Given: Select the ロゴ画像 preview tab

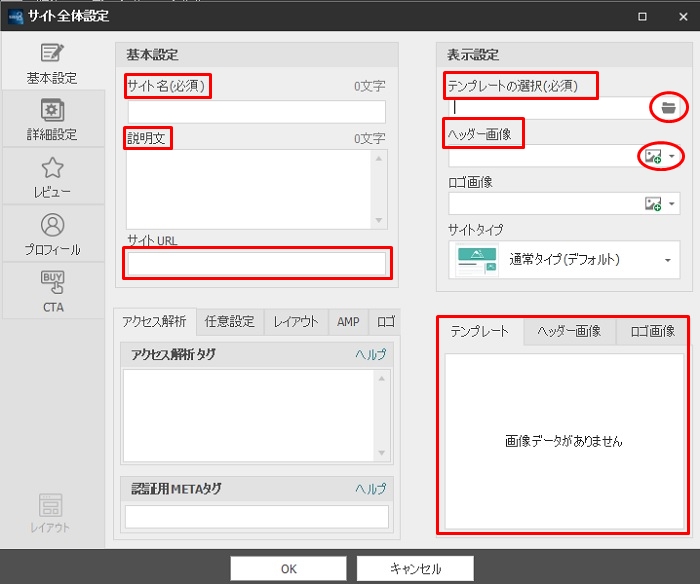Looking at the screenshot, I should point(652,331).
